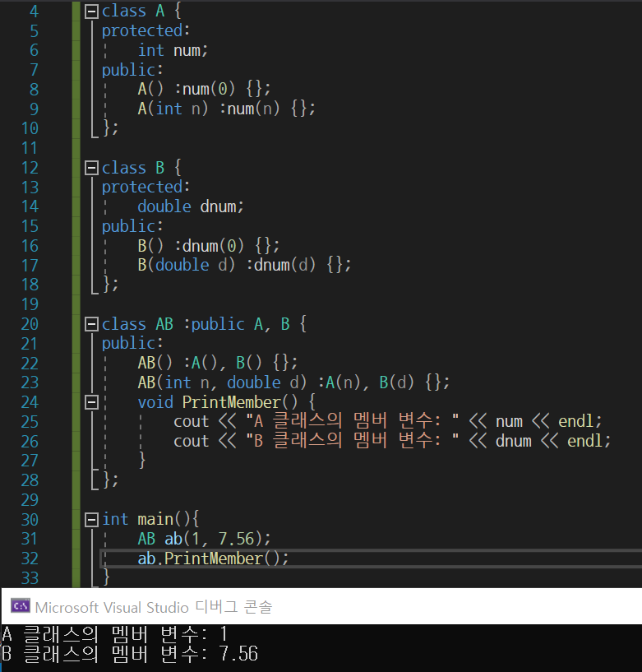Click 'AB() :A(), B() {};' constructor line
The image size is (642, 672).
[218, 363]
